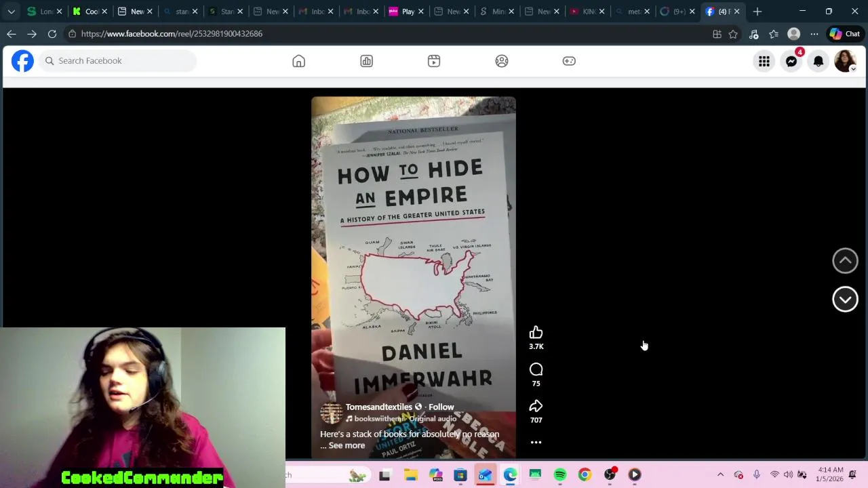Open the Groups profile-circle icon
The width and height of the screenshot is (868, 488).
click(x=502, y=61)
